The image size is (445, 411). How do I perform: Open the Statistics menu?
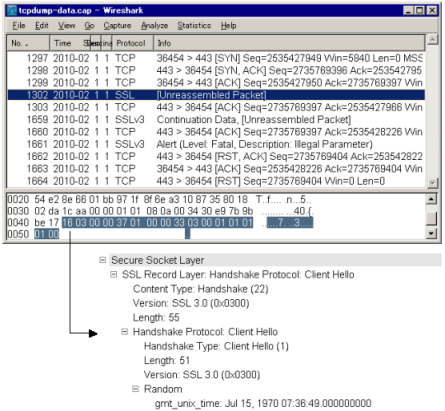pos(194,26)
